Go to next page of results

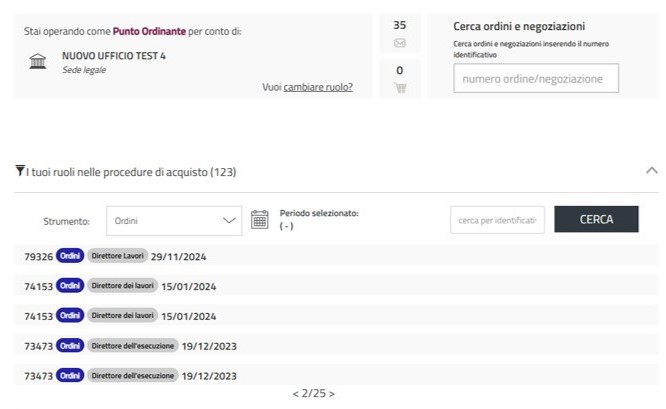[x=332, y=394]
